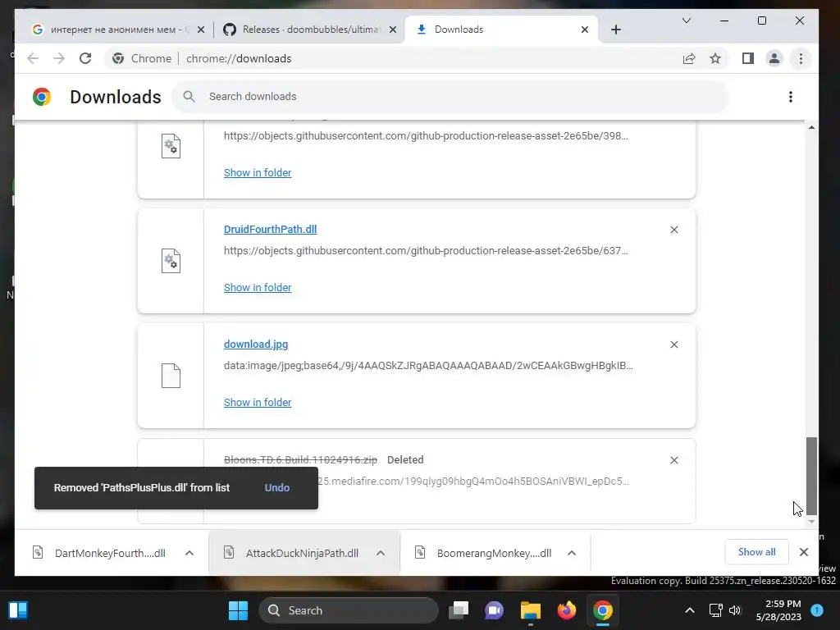This screenshot has width=840, height=630.
Task: Show top partially visible download in folder
Action: [258, 172]
